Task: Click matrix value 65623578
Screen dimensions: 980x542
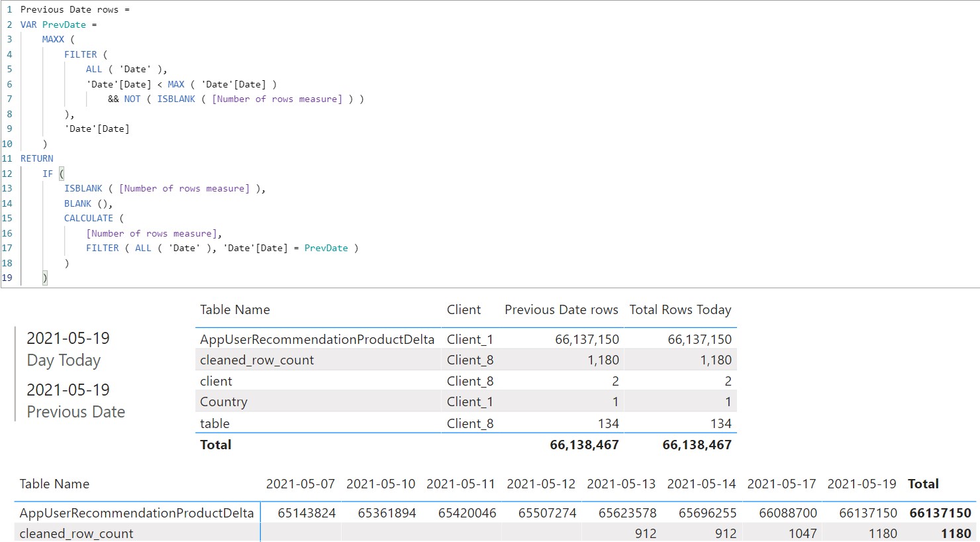Action: (x=627, y=513)
